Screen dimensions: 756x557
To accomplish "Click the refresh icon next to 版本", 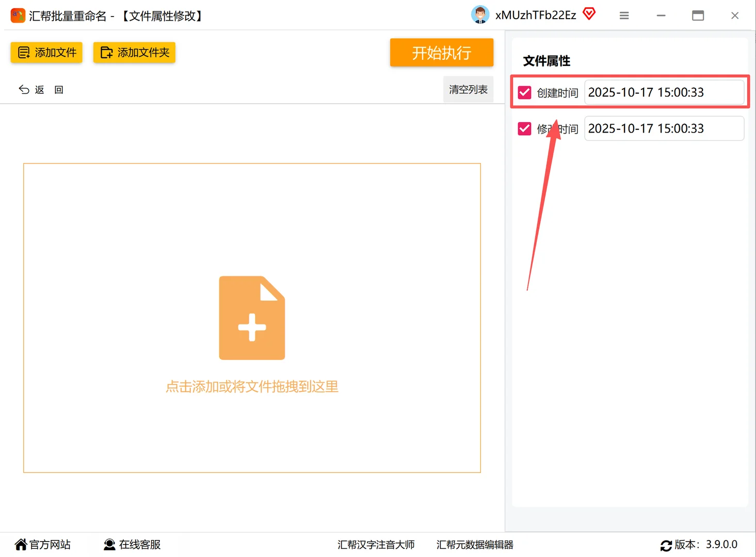I will pyautogui.click(x=666, y=545).
